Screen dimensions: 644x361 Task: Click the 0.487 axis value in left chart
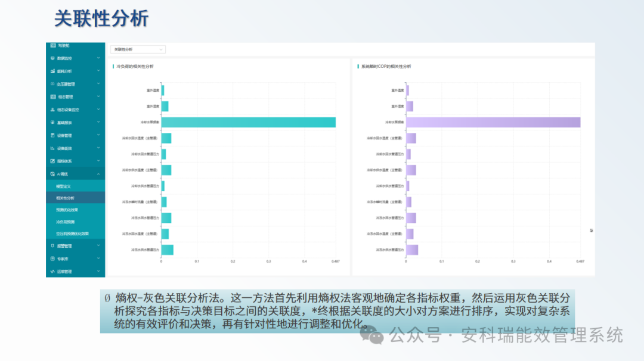click(x=336, y=262)
